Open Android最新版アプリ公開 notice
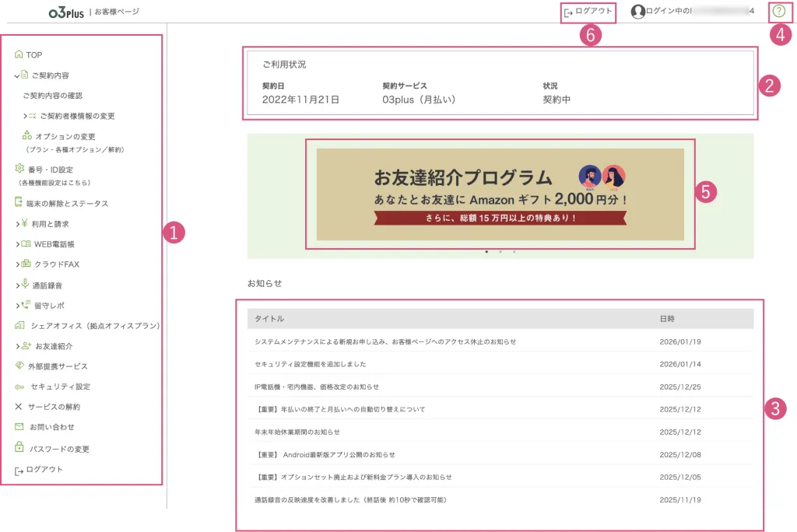The height and width of the screenshot is (532, 797). coord(325,454)
